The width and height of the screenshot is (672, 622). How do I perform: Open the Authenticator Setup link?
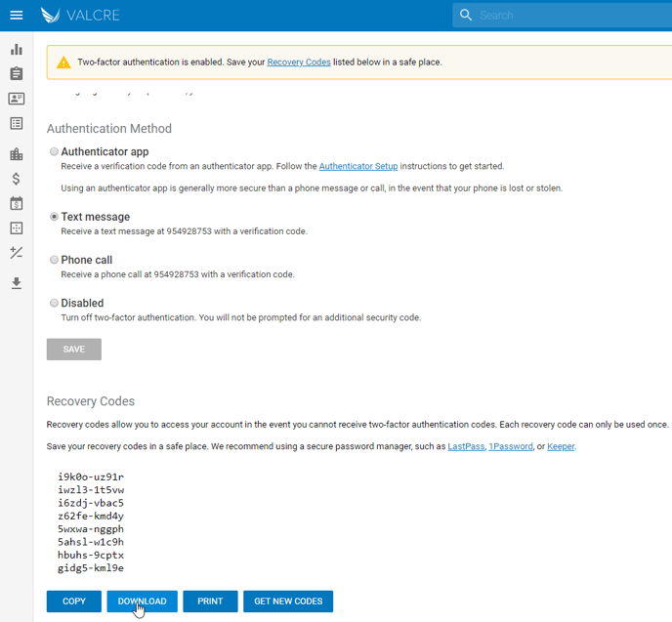pyautogui.click(x=357, y=167)
